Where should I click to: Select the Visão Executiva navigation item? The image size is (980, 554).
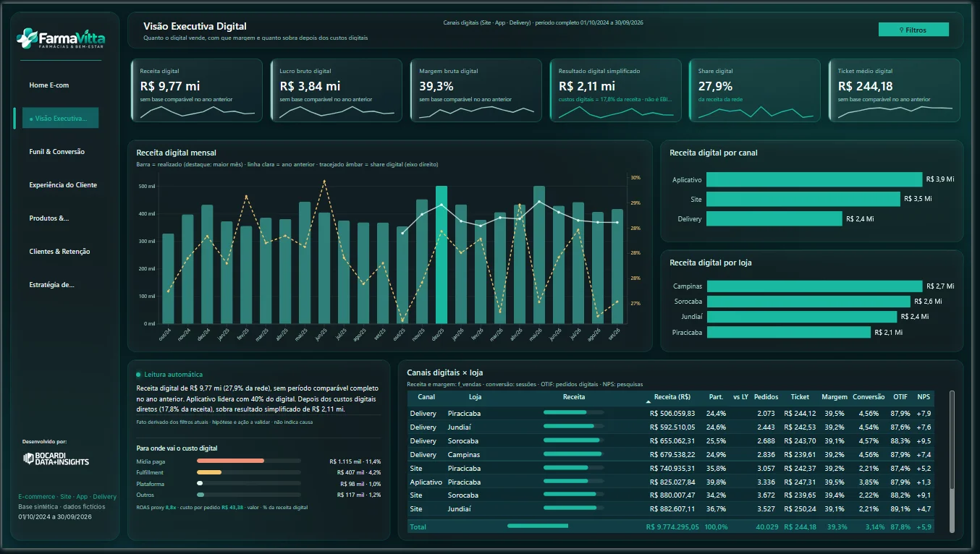click(60, 118)
